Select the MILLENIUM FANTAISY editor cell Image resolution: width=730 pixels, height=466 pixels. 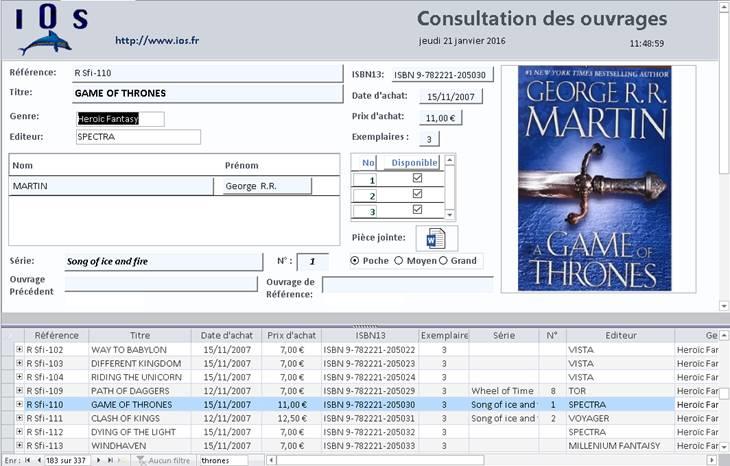(x=621, y=446)
